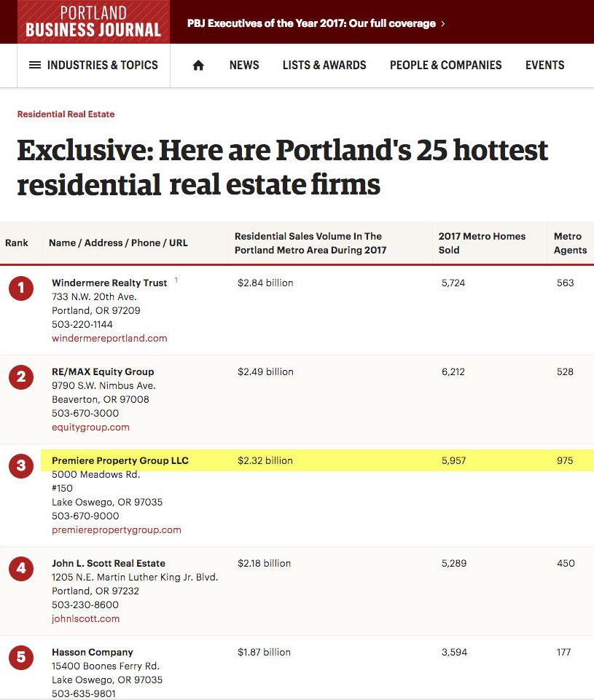The width and height of the screenshot is (594, 700).
Task: Visit the equitygroup.com link
Action: (x=90, y=428)
